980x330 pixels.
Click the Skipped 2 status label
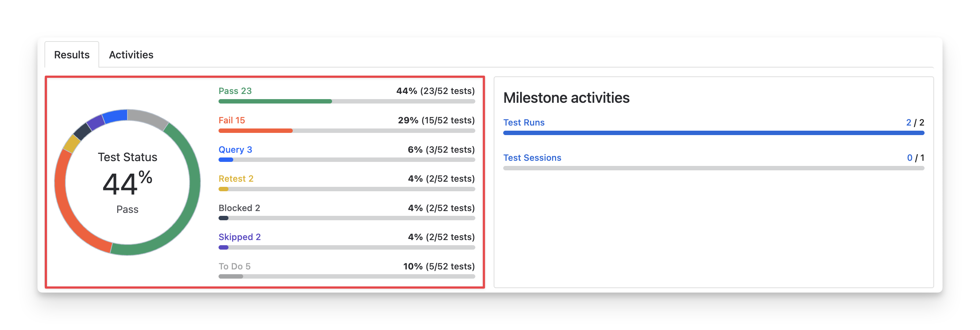point(239,237)
